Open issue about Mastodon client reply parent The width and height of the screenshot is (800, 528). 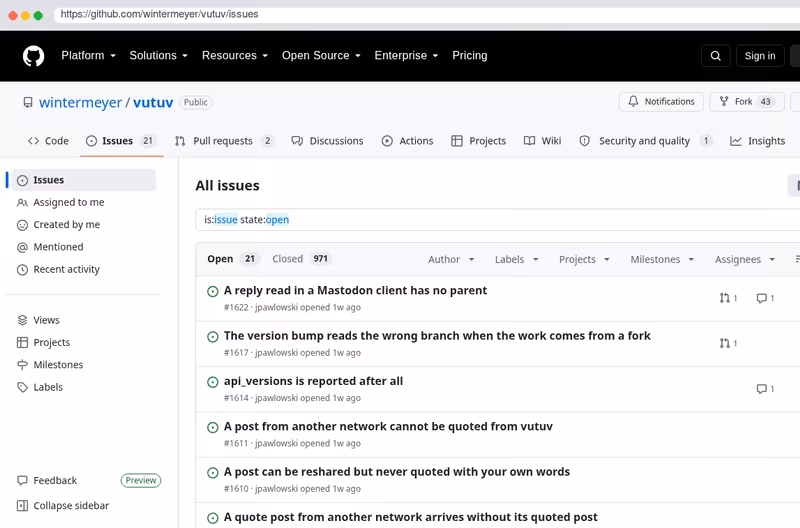355,291
